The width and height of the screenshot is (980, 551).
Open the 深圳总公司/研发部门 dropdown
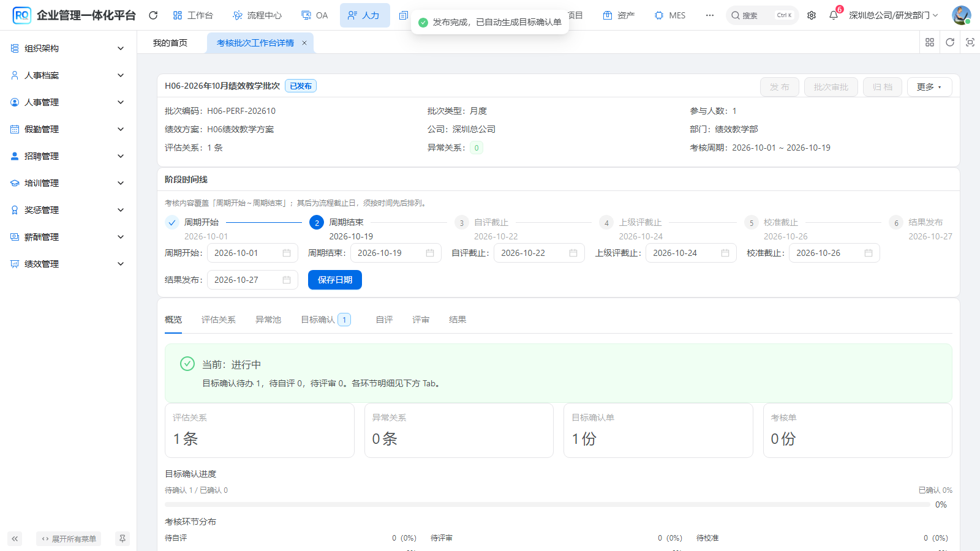pyautogui.click(x=894, y=15)
